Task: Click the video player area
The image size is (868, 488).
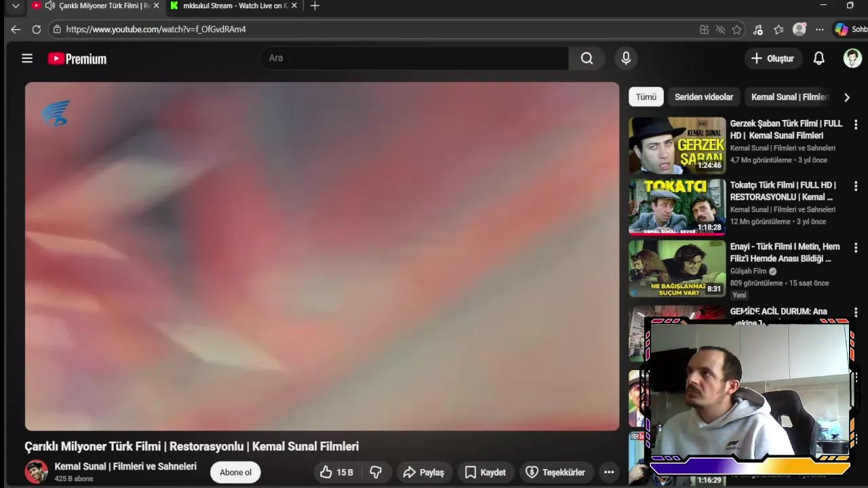Action: click(322, 256)
